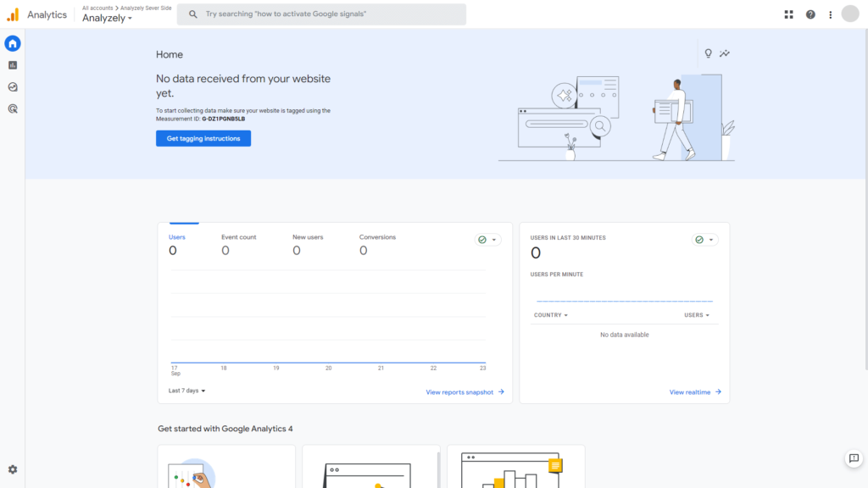Click the arrow next to View reports snapshot
The height and width of the screenshot is (488, 868).
(501, 391)
